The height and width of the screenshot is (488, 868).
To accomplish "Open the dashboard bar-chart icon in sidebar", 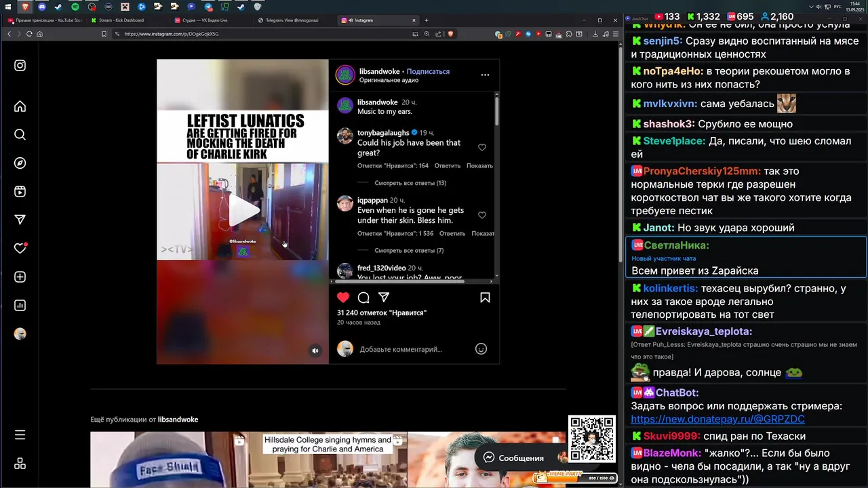I will (20, 305).
